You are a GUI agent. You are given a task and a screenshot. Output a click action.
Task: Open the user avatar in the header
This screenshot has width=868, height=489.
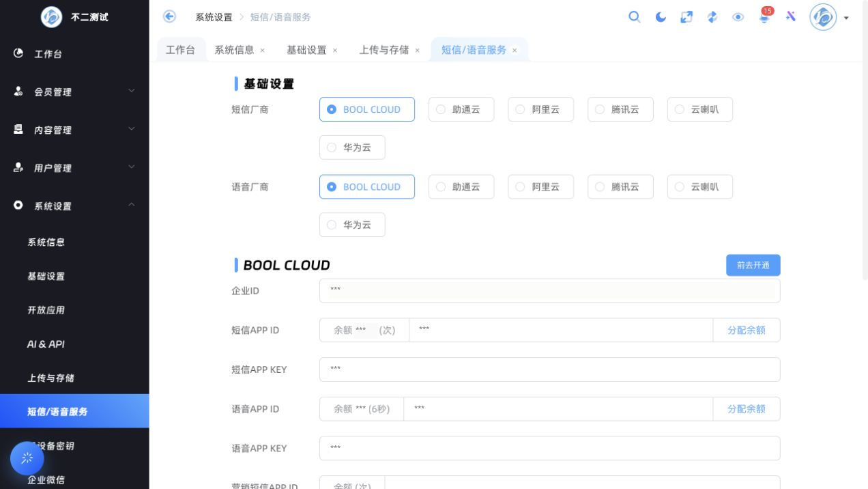pos(823,17)
